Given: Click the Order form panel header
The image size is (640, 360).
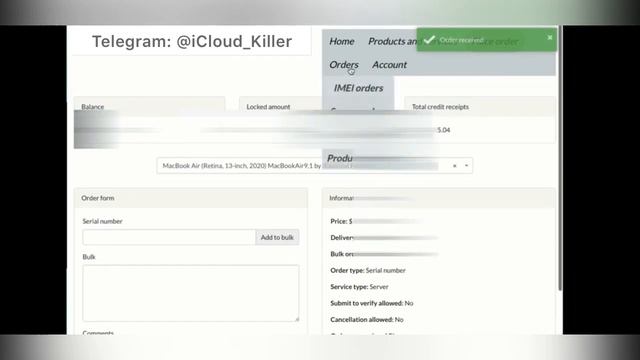Looking at the screenshot, I should point(191,198).
